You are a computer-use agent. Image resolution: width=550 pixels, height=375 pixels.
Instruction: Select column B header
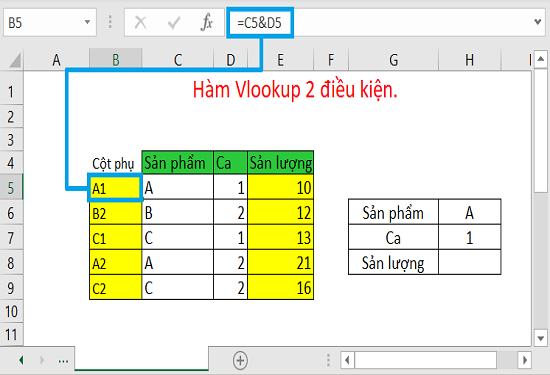(x=116, y=60)
